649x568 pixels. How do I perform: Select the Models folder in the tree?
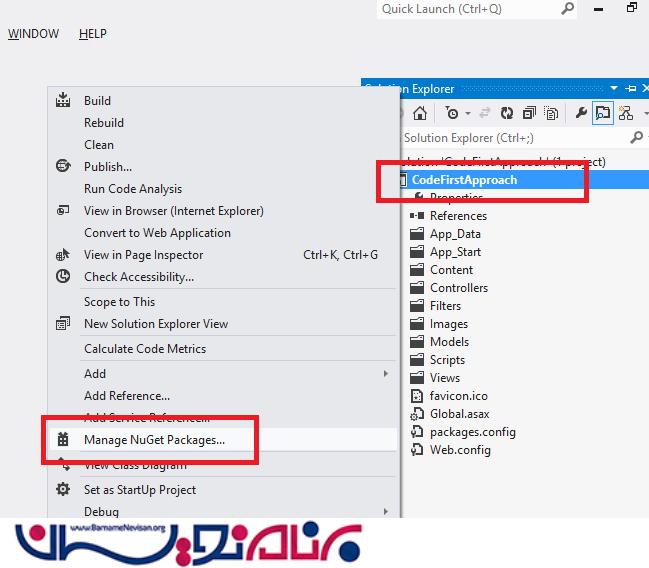449,341
